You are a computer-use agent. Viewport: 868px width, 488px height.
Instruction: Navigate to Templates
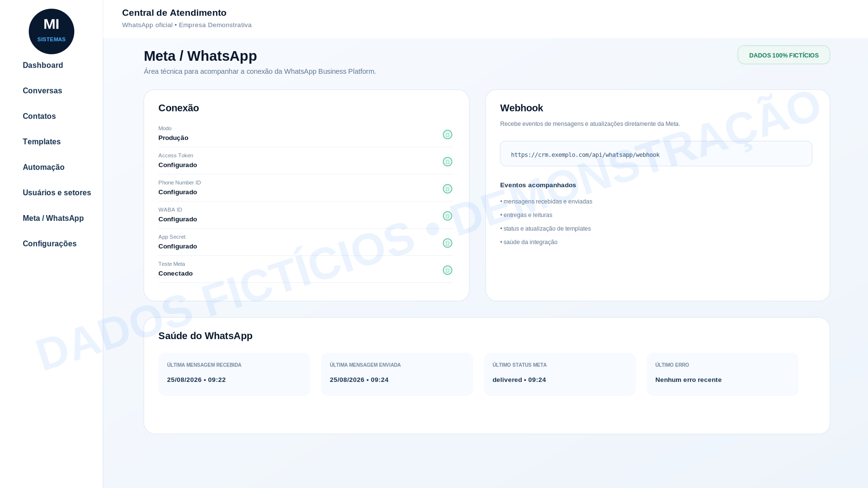coord(41,142)
